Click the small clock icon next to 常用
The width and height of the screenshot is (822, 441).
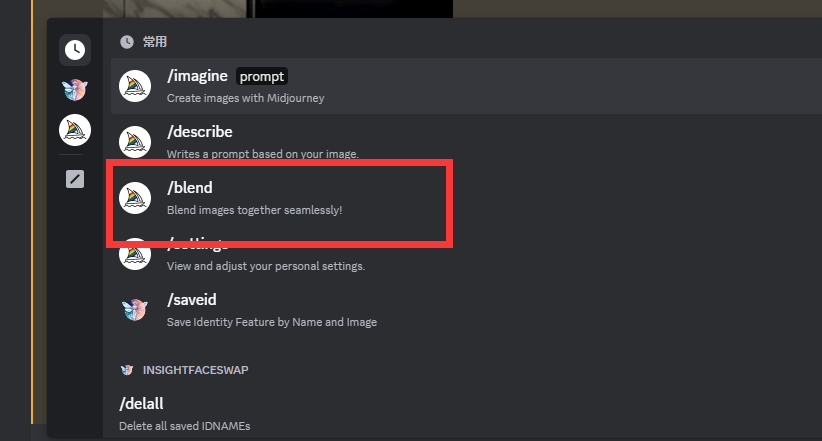[127, 42]
